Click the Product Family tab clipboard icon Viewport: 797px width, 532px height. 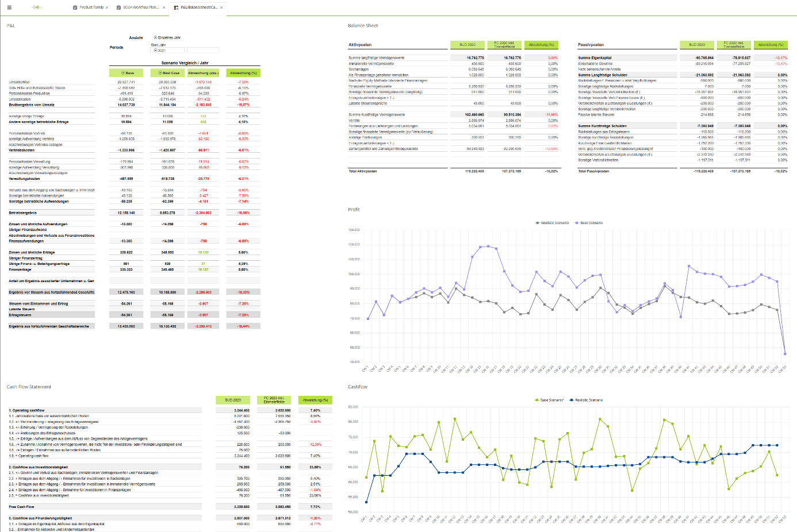click(75, 7)
